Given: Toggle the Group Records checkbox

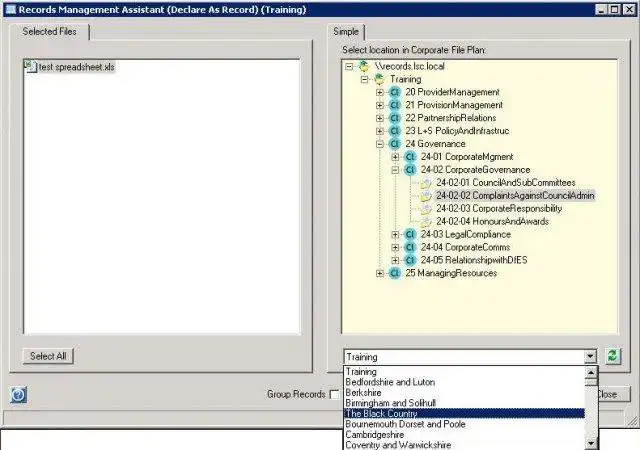Looking at the screenshot, I should [x=334, y=394].
